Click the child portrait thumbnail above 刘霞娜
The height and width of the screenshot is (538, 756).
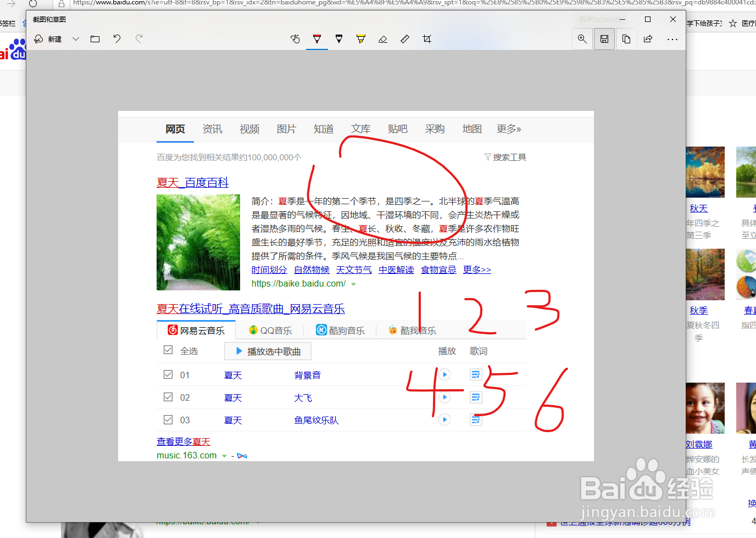pos(705,408)
